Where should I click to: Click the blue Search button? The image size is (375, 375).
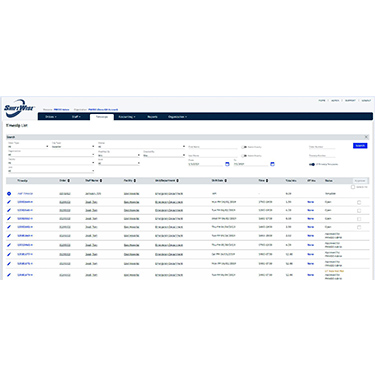(x=360, y=146)
